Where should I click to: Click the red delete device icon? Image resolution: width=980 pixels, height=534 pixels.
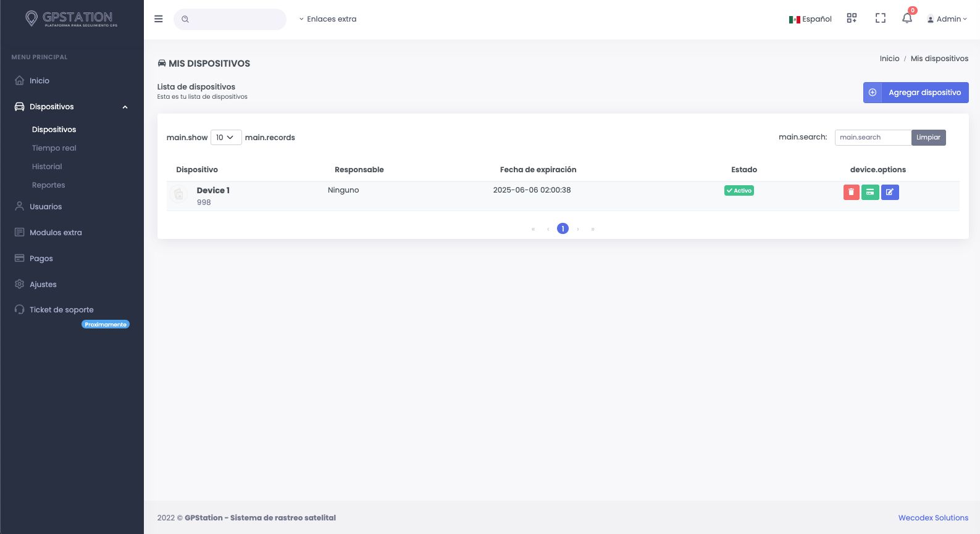[x=851, y=192]
